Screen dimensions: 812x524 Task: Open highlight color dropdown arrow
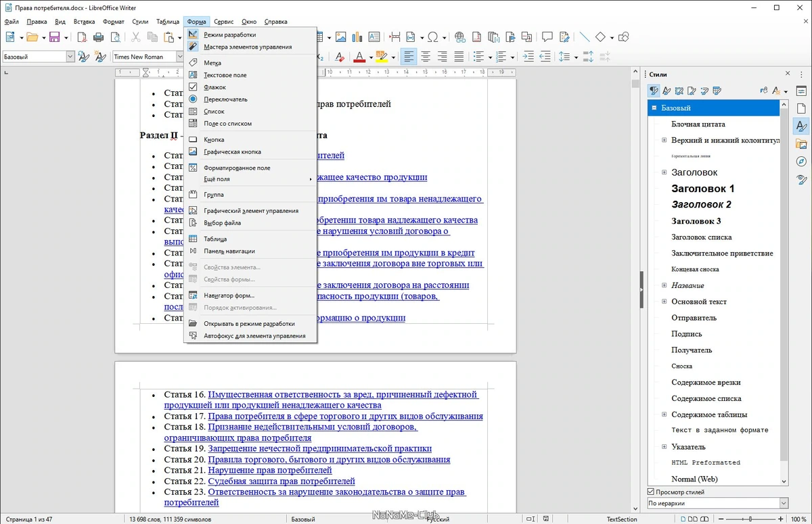point(392,57)
